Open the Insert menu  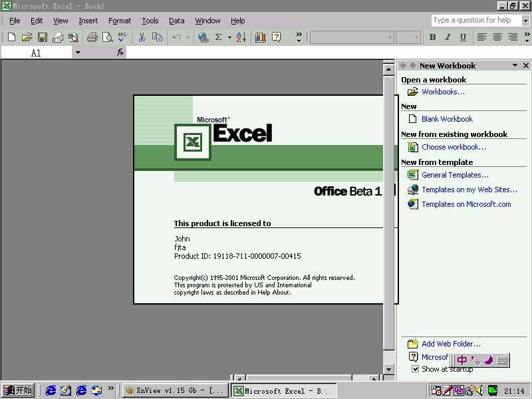pos(88,21)
